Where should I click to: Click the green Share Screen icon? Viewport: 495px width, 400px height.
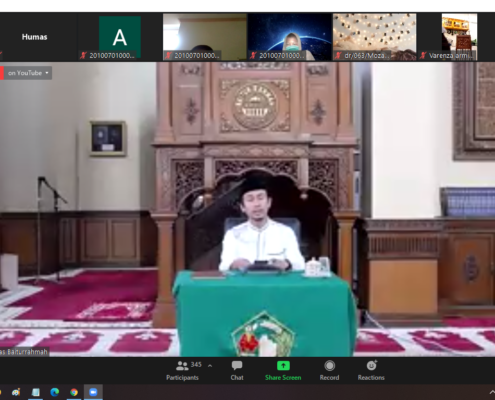click(x=283, y=366)
